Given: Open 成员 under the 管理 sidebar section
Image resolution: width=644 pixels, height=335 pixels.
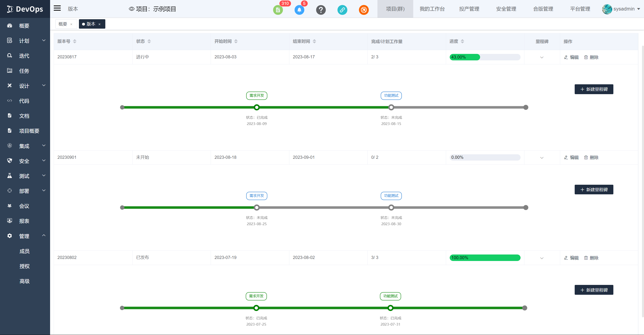Looking at the screenshot, I should click(25, 251).
